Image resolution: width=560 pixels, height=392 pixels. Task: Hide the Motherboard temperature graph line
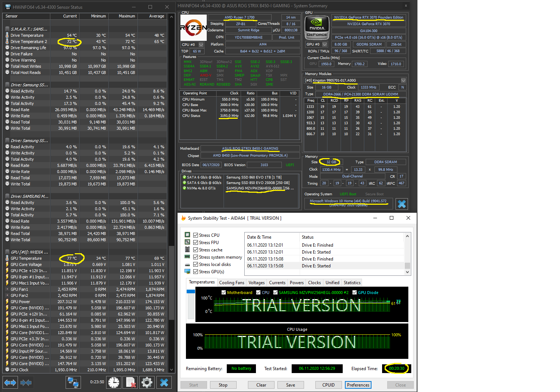click(x=224, y=293)
